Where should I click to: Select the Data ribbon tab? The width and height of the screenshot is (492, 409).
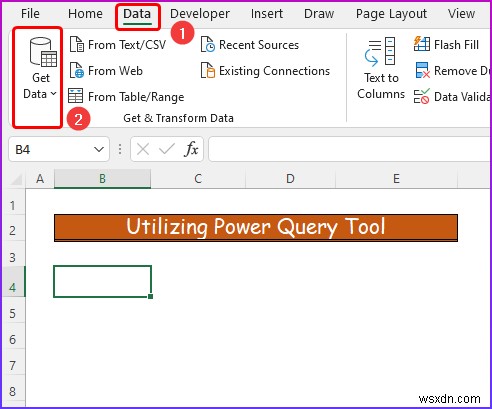(137, 14)
